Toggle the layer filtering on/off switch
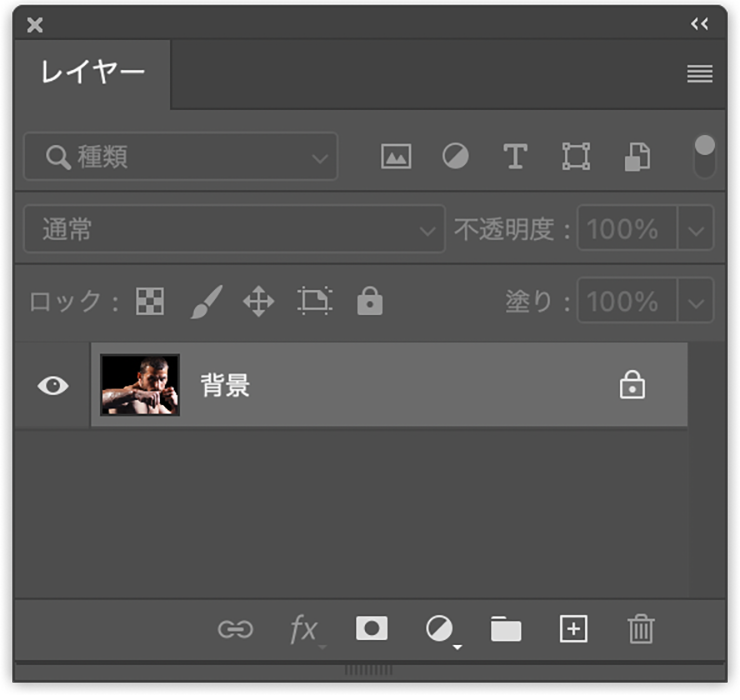 point(705,156)
